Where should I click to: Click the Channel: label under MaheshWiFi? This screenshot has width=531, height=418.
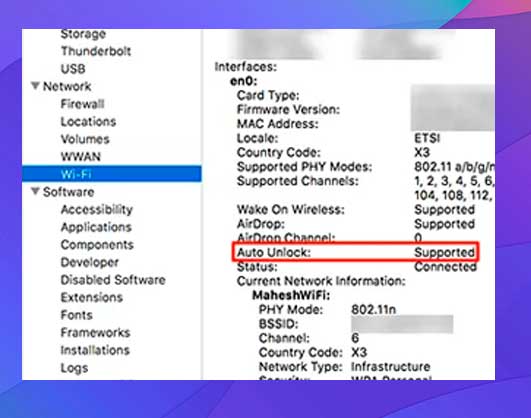(284, 338)
